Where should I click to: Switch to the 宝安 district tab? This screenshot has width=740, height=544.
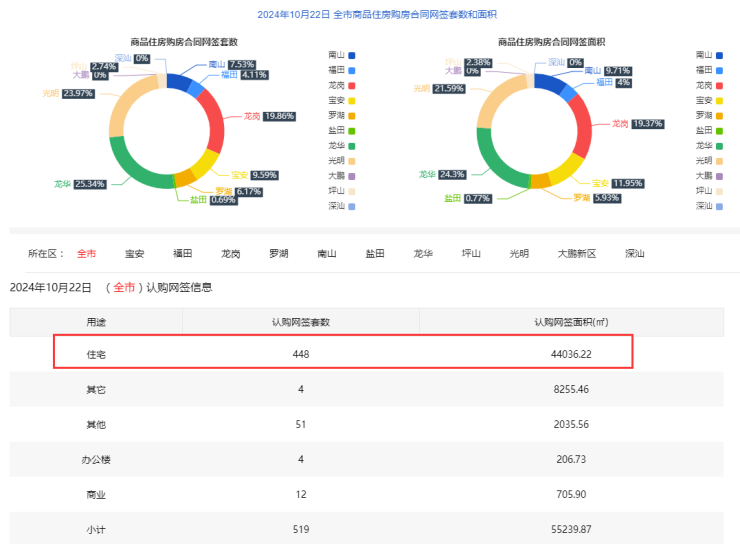135,254
